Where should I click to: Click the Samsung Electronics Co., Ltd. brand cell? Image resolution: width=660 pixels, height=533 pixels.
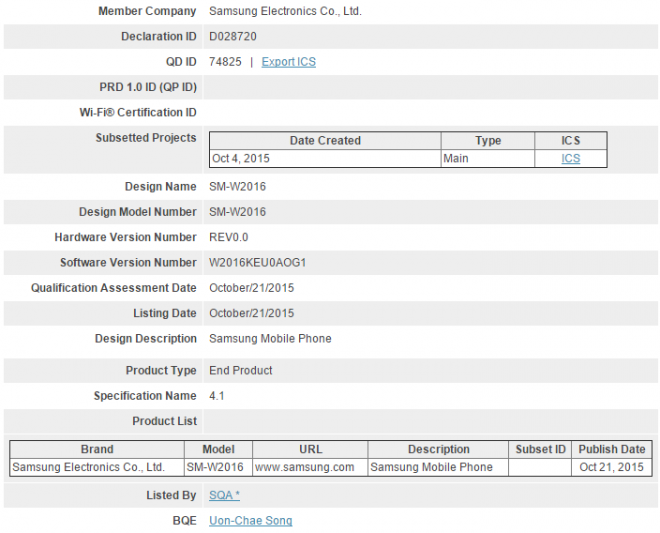point(97,467)
